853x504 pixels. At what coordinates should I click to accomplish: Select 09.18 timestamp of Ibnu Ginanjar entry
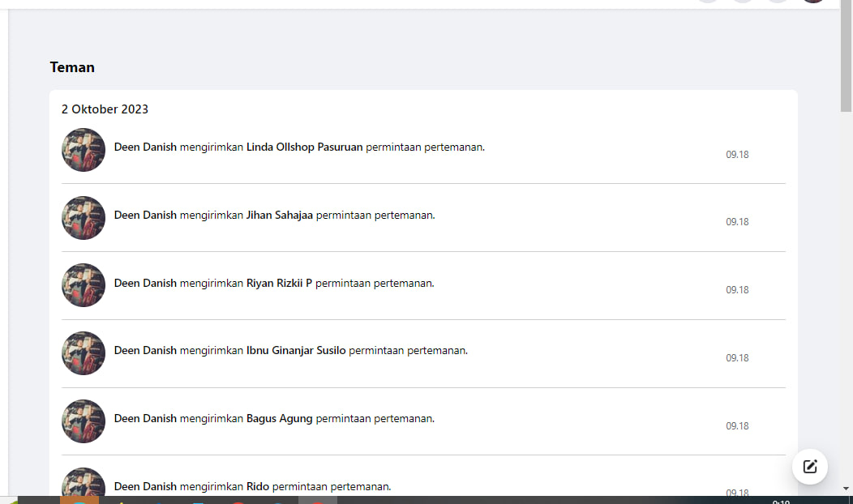click(x=737, y=358)
